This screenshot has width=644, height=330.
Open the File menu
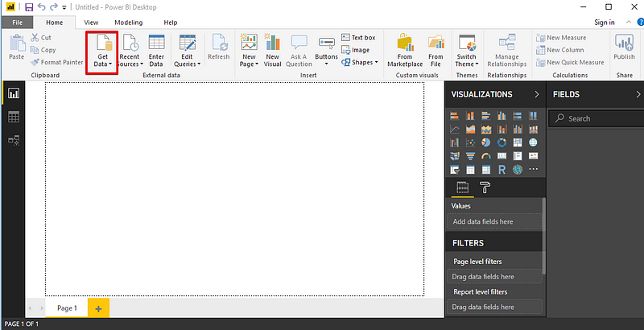pyautogui.click(x=17, y=23)
